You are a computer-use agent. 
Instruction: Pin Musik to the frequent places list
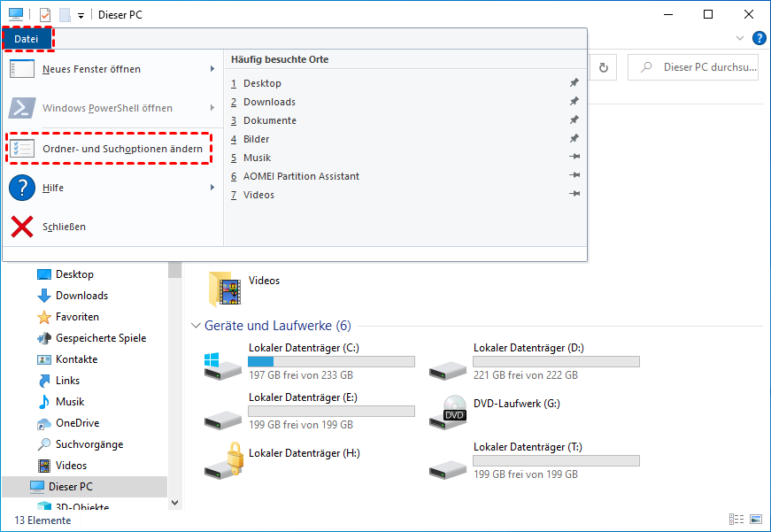click(574, 158)
